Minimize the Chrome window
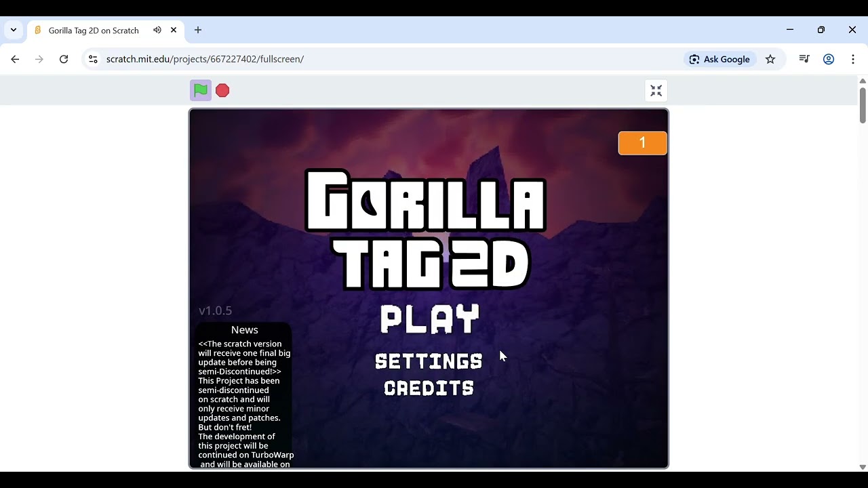The width and height of the screenshot is (868, 488). click(x=790, y=30)
